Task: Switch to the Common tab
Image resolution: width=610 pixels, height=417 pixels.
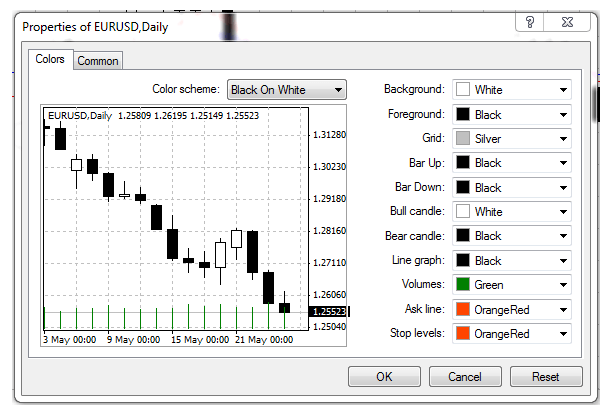Action: (x=98, y=61)
